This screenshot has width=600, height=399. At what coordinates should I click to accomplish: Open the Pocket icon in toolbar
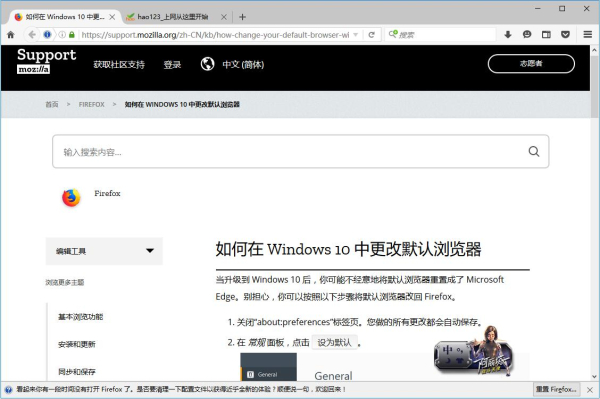pyautogui.click(x=565, y=35)
